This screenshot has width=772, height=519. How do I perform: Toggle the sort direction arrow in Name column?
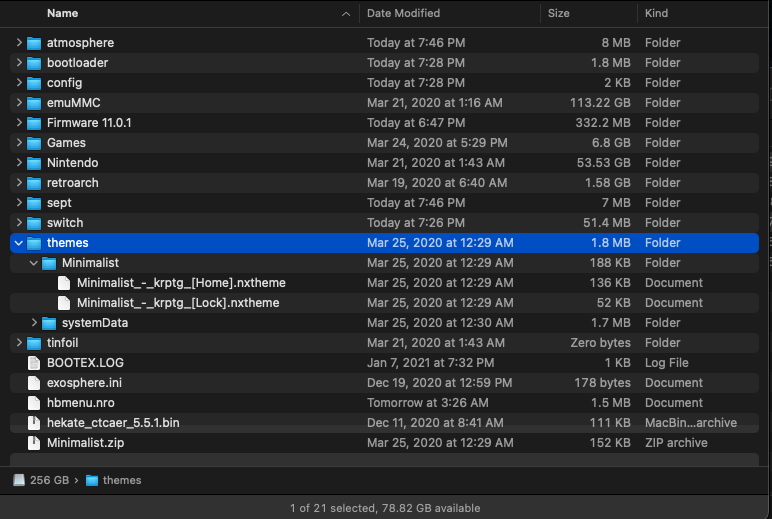coord(346,14)
